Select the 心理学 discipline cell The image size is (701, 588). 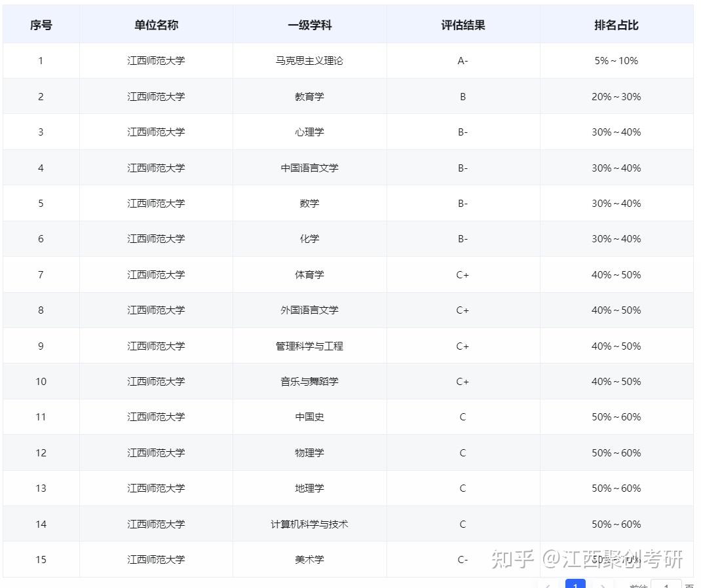click(x=309, y=132)
